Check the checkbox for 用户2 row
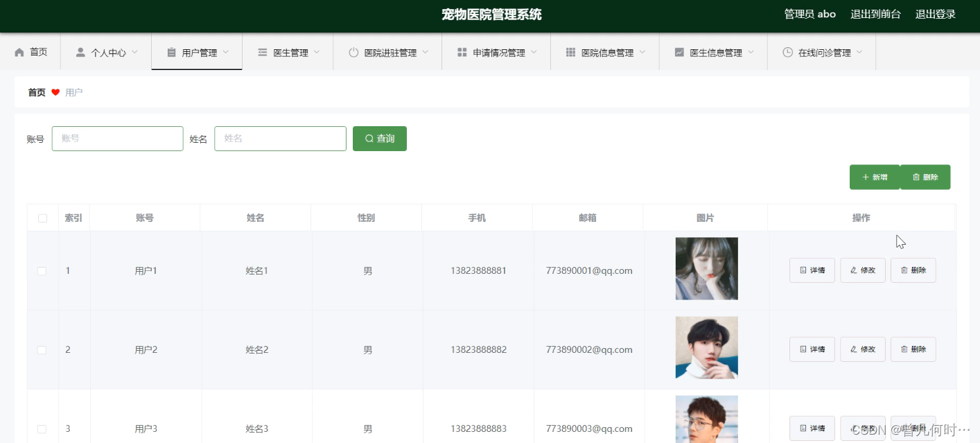 pos(42,350)
